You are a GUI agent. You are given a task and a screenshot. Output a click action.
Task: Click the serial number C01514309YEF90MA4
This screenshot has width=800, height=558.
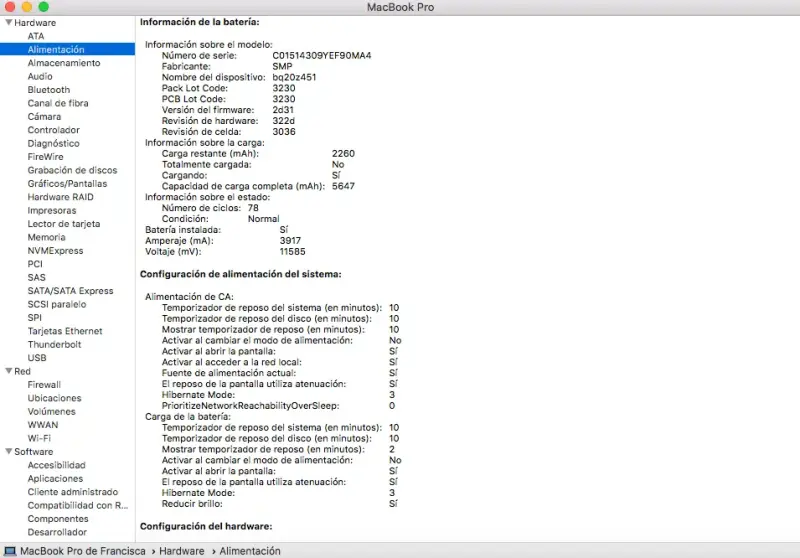[x=322, y=56]
